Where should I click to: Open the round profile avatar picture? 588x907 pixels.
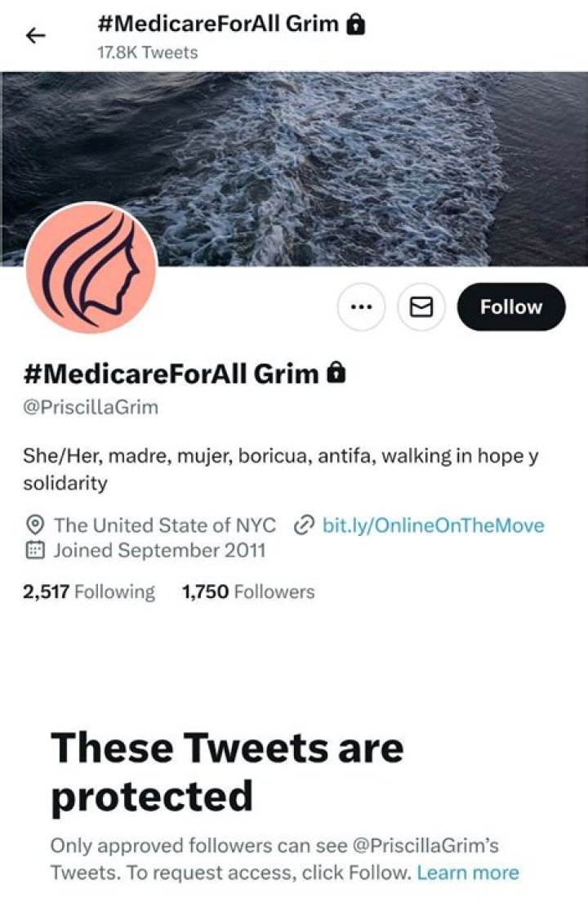[91, 269]
